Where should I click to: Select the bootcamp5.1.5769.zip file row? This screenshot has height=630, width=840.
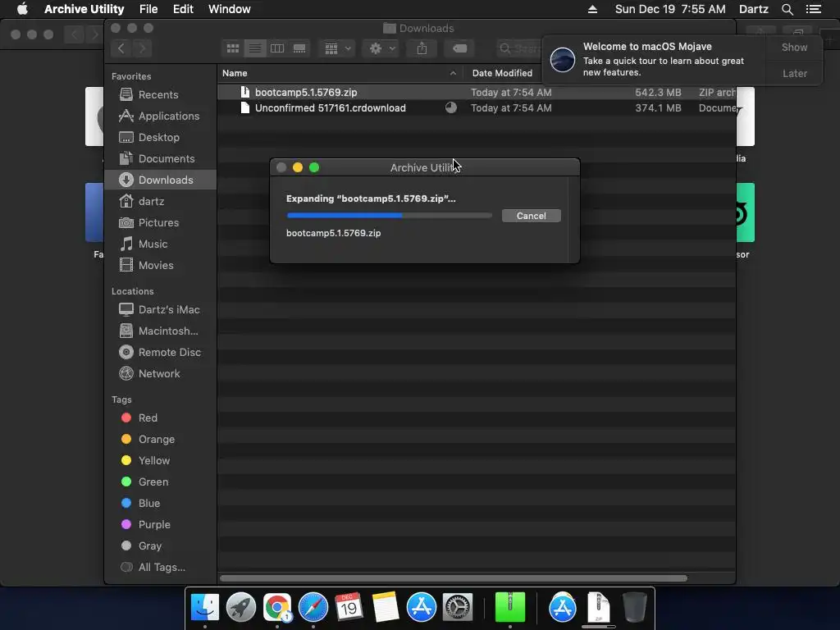point(477,92)
